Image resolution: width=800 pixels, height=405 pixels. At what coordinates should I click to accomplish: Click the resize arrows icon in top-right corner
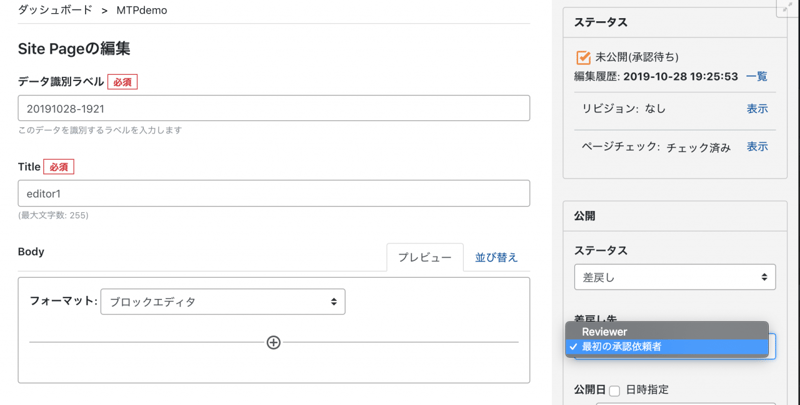tap(788, 8)
